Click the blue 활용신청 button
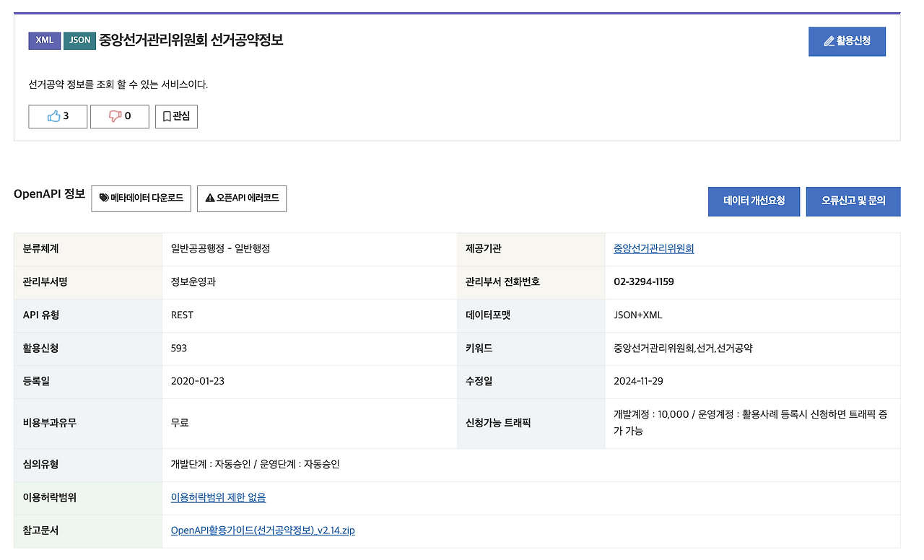 (x=847, y=41)
